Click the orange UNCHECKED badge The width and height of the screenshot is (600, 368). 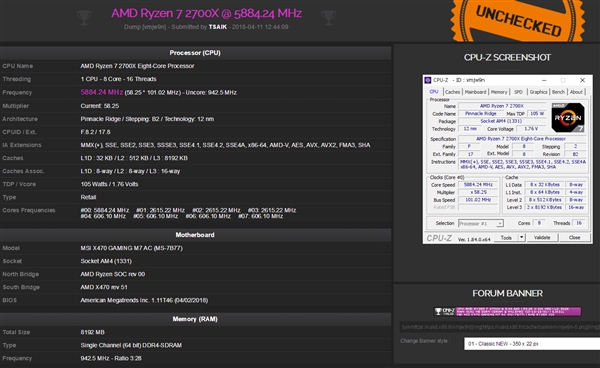(x=518, y=21)
